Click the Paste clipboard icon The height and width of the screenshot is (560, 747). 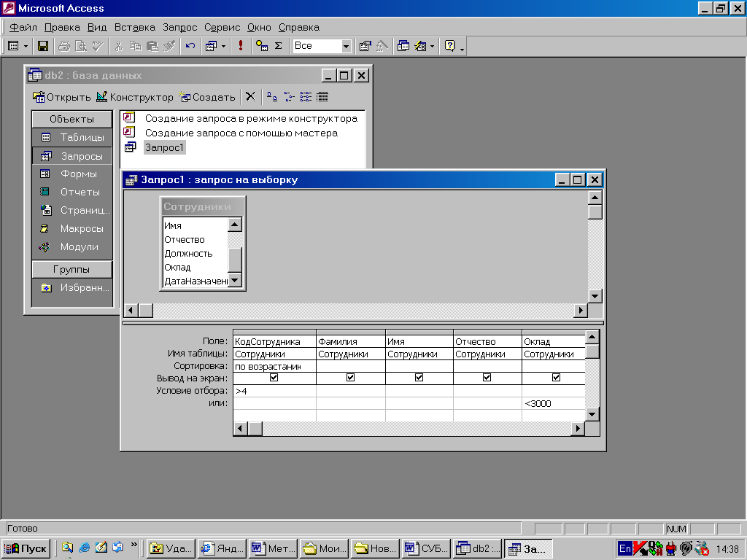152,46
